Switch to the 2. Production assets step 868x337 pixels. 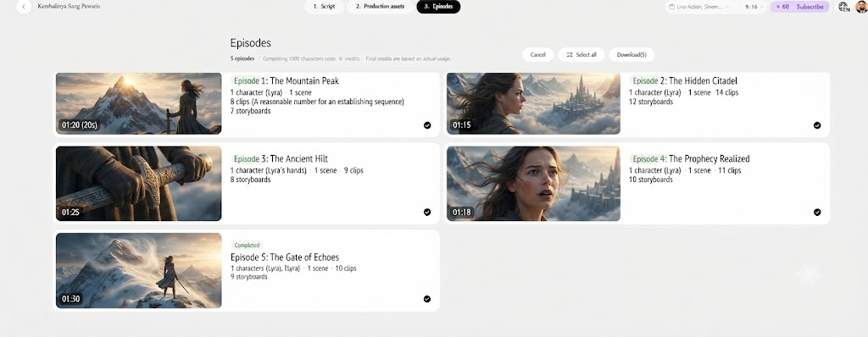(380, 7)
